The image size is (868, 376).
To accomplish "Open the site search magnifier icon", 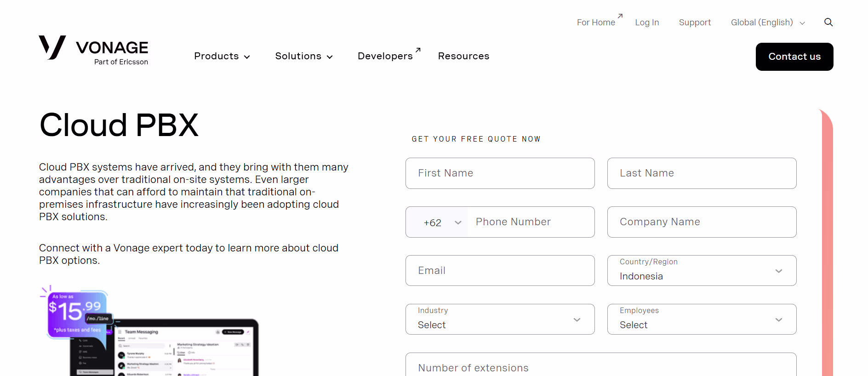I will [x=828, y=22].
